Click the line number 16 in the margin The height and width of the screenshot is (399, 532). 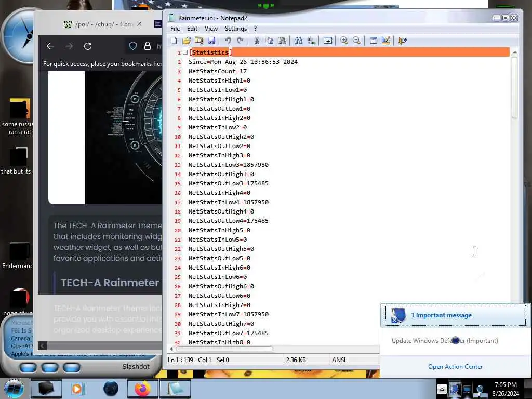[x=178, y=193]
